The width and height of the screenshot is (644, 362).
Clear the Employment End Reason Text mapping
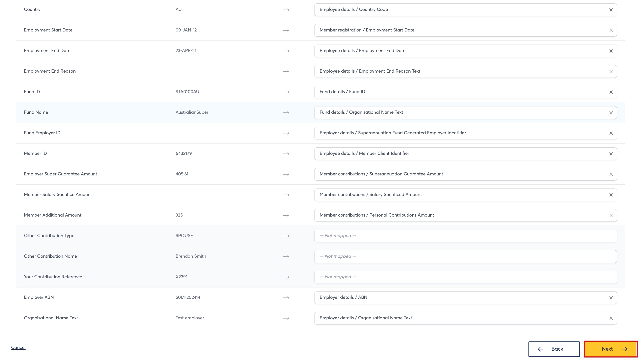611,72
